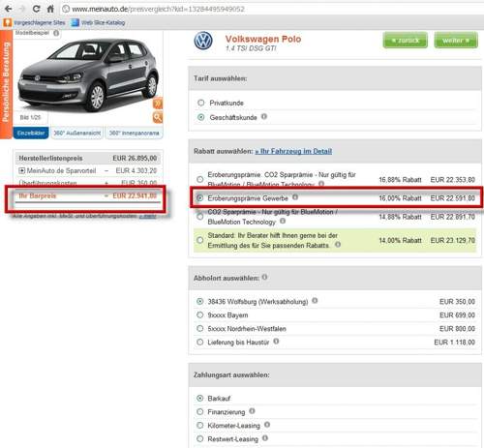Screen dimensions: 484x448
Task: Click the Volkswagen logo
Action: [x=203, y=41]
